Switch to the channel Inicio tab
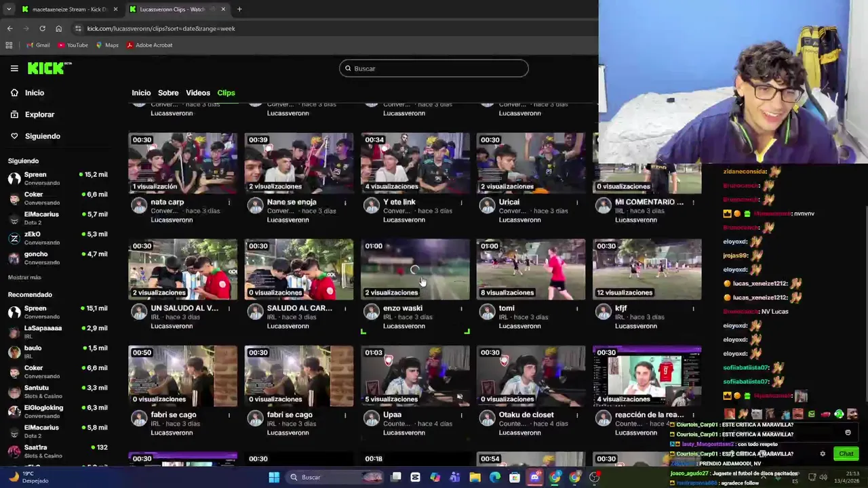 pyautogui.click(x=141, y=93)
